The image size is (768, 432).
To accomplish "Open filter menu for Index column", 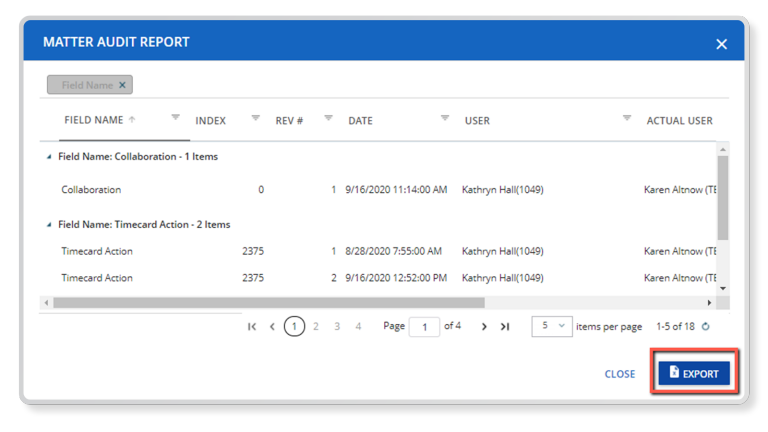I will point(255,118).
